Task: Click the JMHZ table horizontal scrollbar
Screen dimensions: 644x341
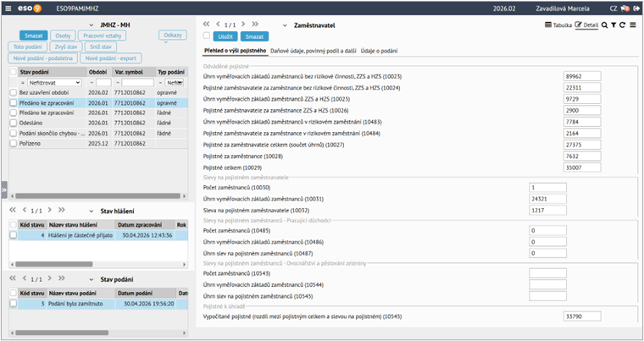Action: coord(97,195)
